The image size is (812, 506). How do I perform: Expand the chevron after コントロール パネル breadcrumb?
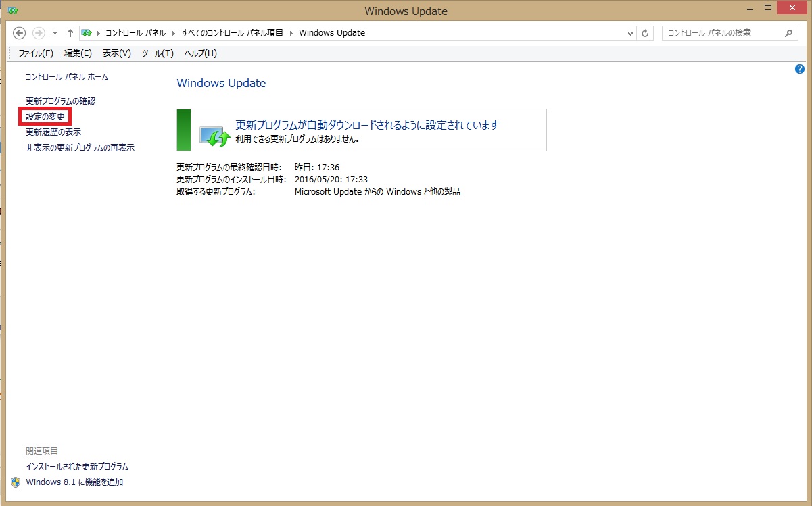(173, 33)
